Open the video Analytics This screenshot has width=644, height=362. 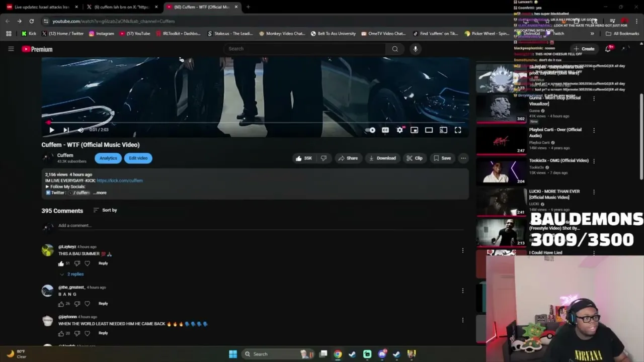pyautogui.click(x=108, y=158)
